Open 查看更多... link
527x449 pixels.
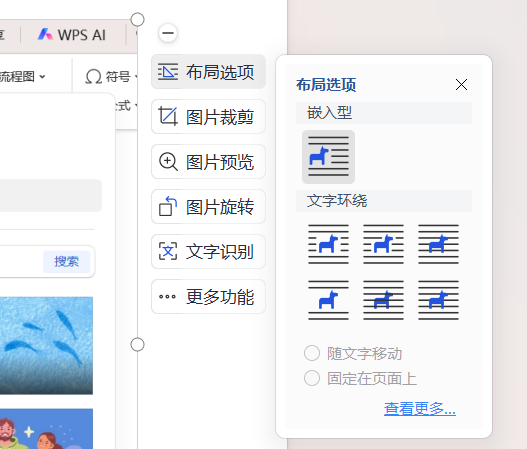420,409
